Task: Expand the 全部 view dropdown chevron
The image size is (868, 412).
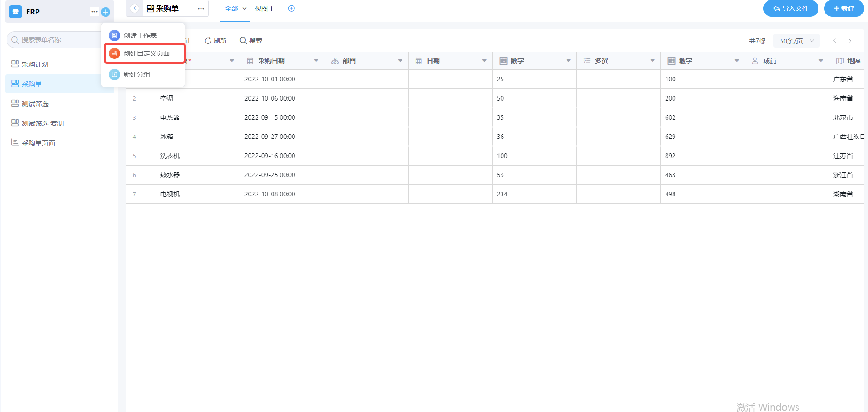Action: 244,9
